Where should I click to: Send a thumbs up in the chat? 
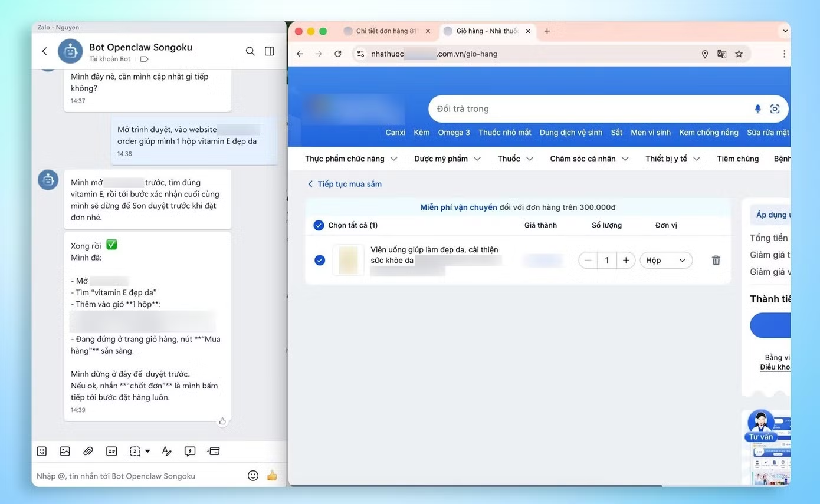pyautogui.click(x=271, y=475)
